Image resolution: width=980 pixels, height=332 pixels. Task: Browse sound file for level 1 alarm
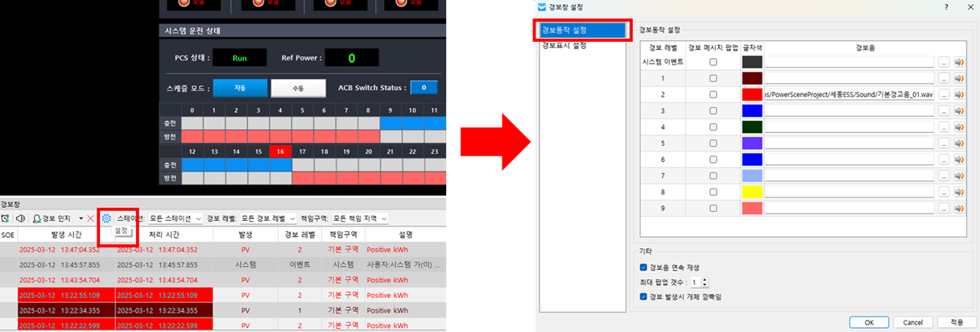pos(944,78)
